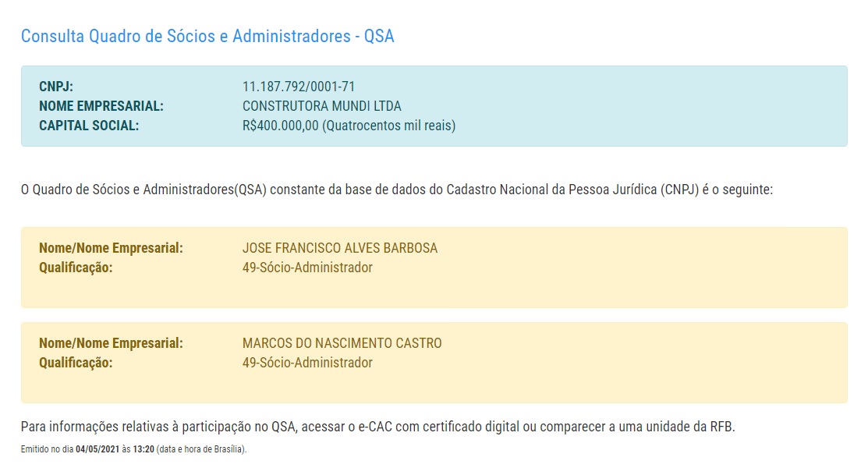
Task: Select the CONSTRUTORA MUNDI LTDA text
Action: click(x=321, y=106)
